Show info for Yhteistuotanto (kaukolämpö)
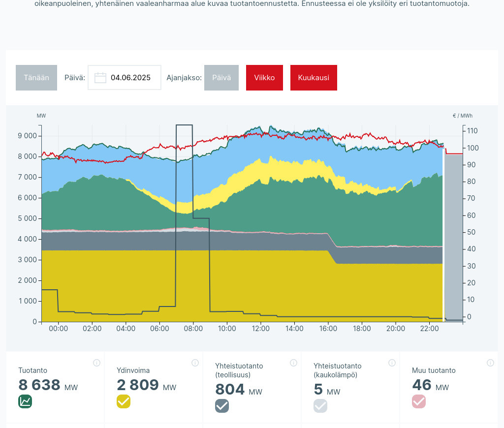Screen dimensions: 504x428 tap(392, 363)
